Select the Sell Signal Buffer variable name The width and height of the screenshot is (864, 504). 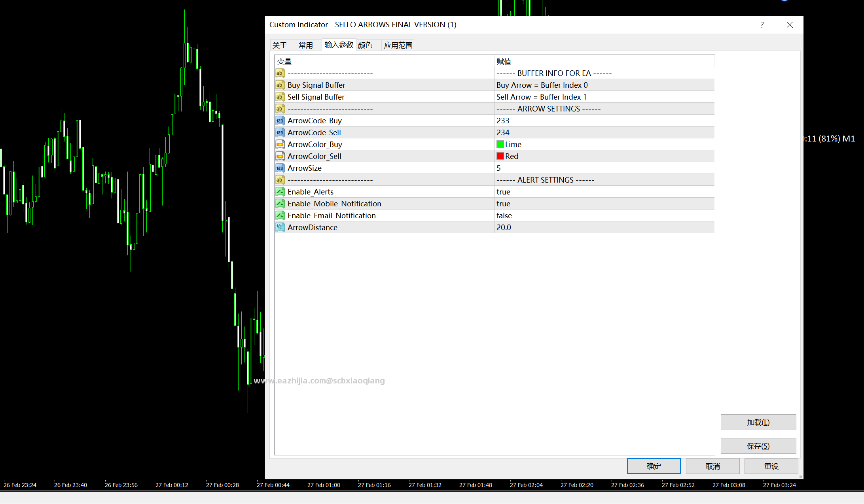click(316, 97)
